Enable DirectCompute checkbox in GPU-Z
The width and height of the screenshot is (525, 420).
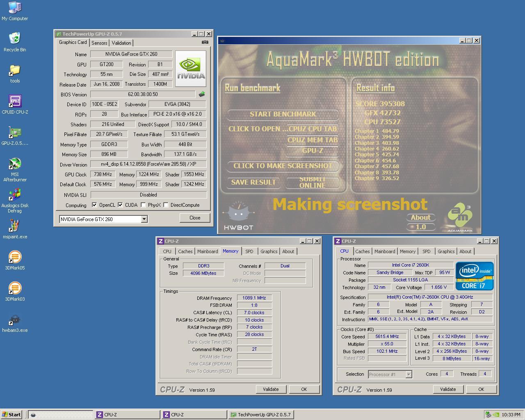coord(166,205)
